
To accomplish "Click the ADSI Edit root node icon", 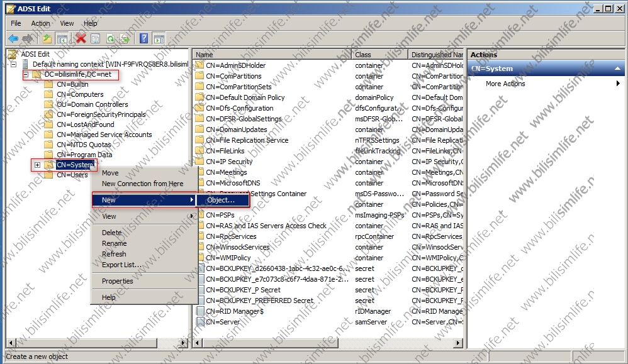I will pos(13,54).
